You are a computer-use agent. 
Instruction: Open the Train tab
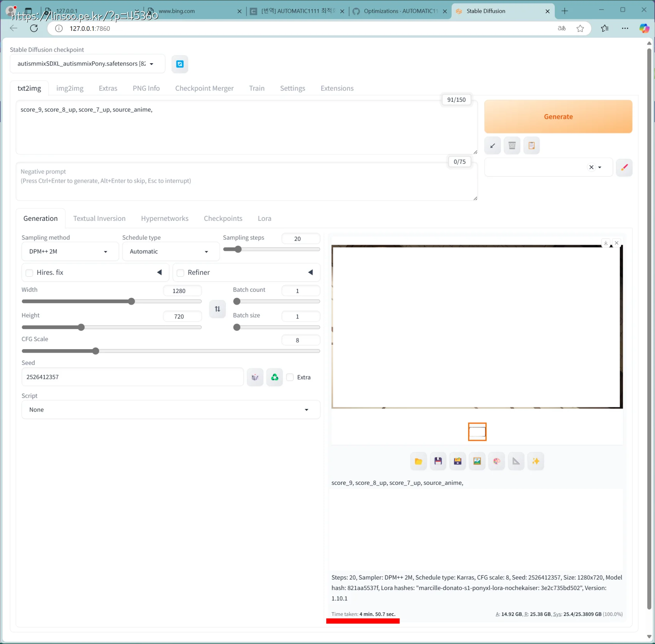pyautogui.click(x=257, y=88)
